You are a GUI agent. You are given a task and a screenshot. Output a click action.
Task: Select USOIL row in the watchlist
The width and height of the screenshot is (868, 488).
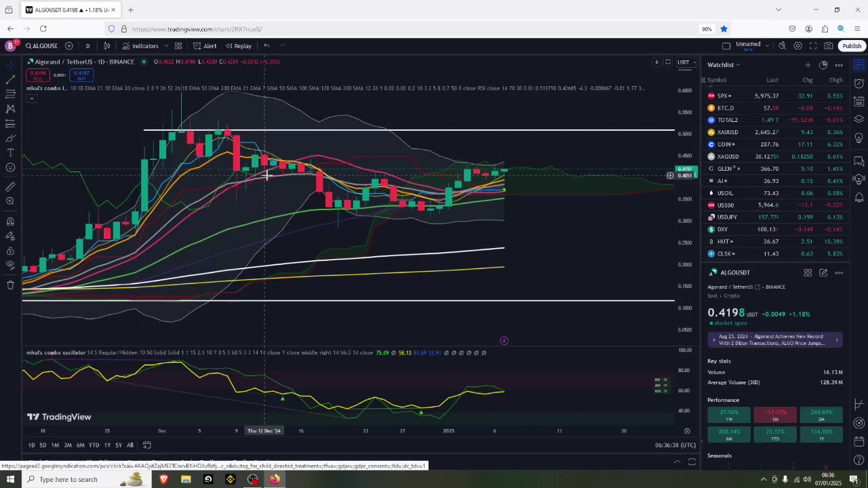point(775,193)
